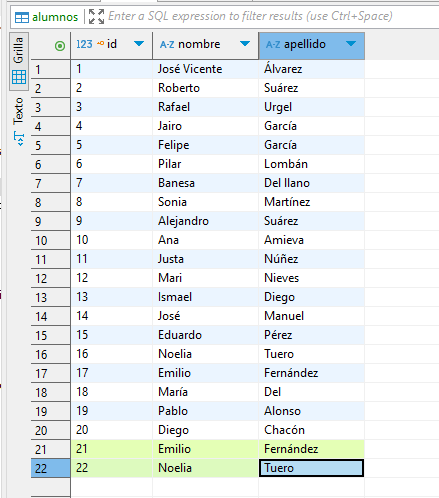Click the Texto text view icon
The image size is (439, 498).
[19, 139]
